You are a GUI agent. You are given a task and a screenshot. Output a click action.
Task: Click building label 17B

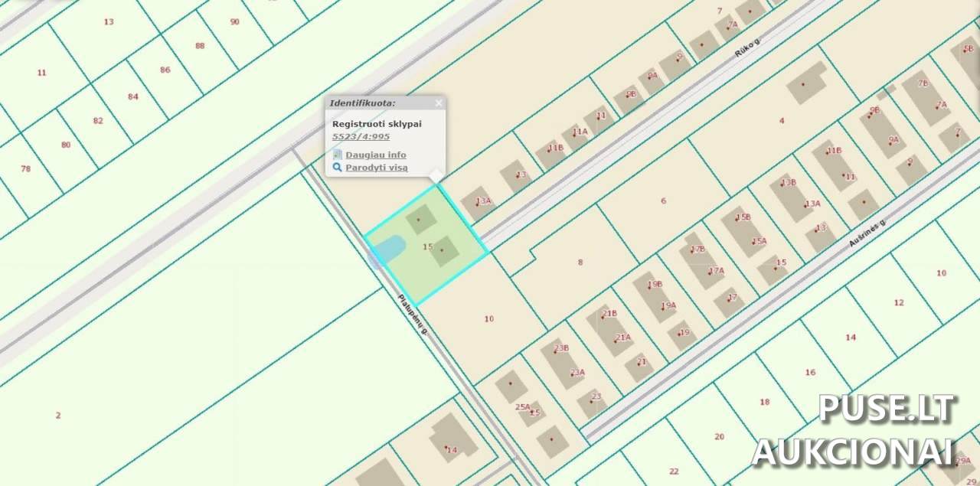click(697, 250)
